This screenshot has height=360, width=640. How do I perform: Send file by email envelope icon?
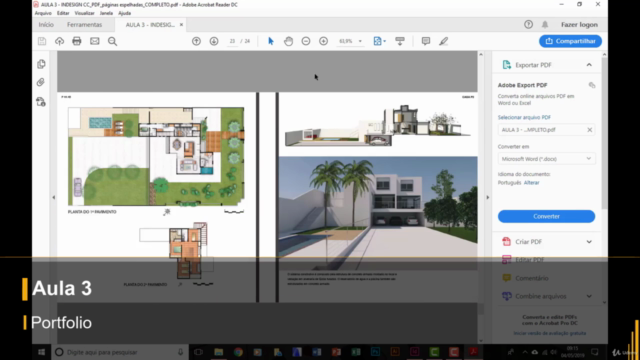point(95,41)
